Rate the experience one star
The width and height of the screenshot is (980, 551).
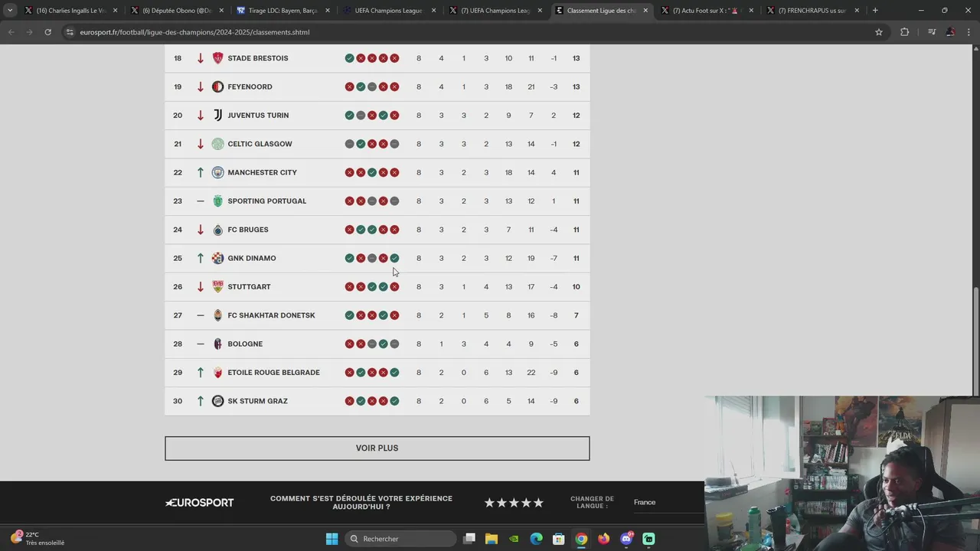point(489,503)
